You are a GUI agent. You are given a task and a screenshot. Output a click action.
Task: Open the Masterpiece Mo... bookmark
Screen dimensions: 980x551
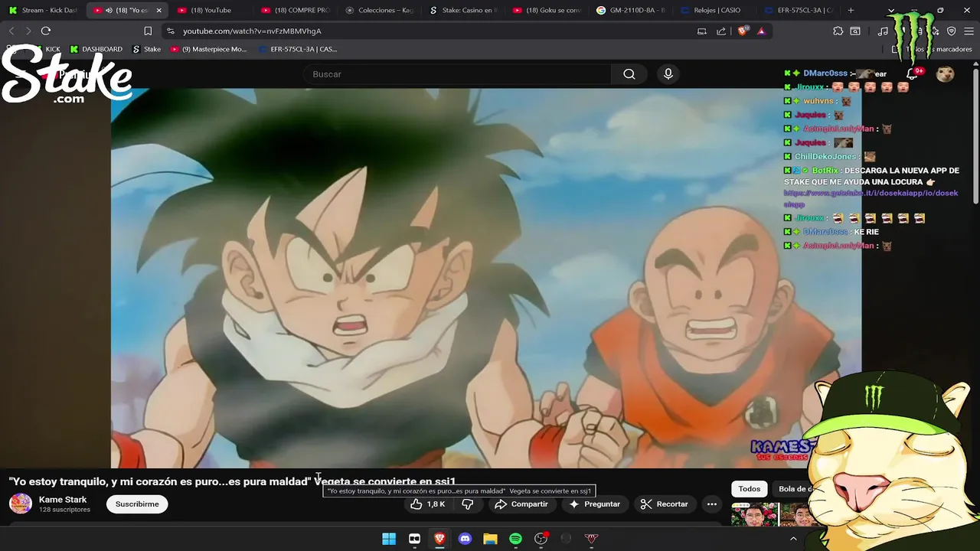click(209, 49)
